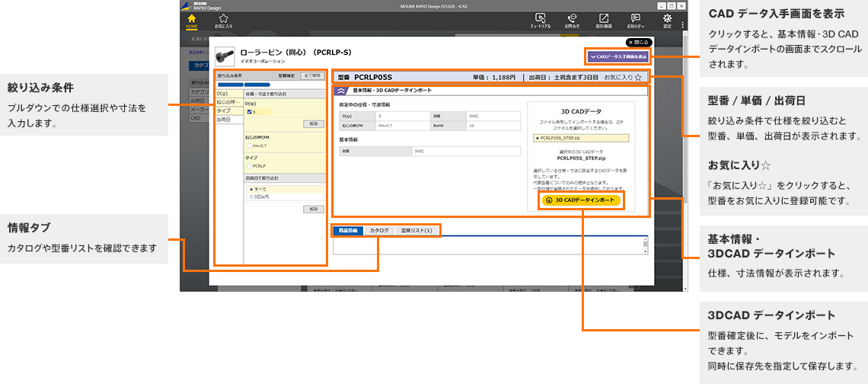The height and width of the screenshot is (384, 868).
Task: Click the 全て解除 clear-all button
Action: 312,76
